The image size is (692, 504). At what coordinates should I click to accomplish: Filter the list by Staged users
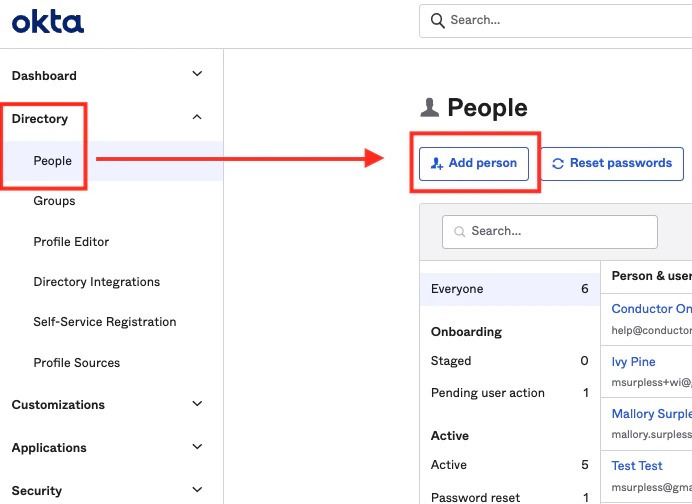click(x=451, y=361)
